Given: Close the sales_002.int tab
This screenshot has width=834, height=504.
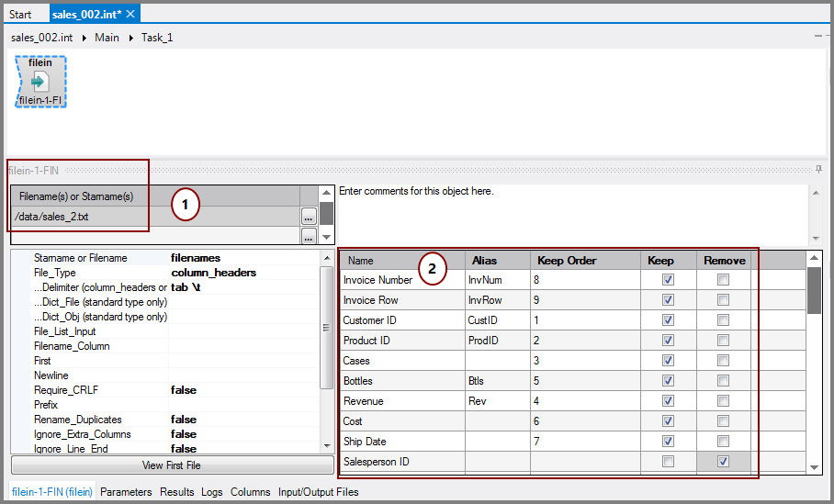Looking at the screenshot, I should coord(130,14).
